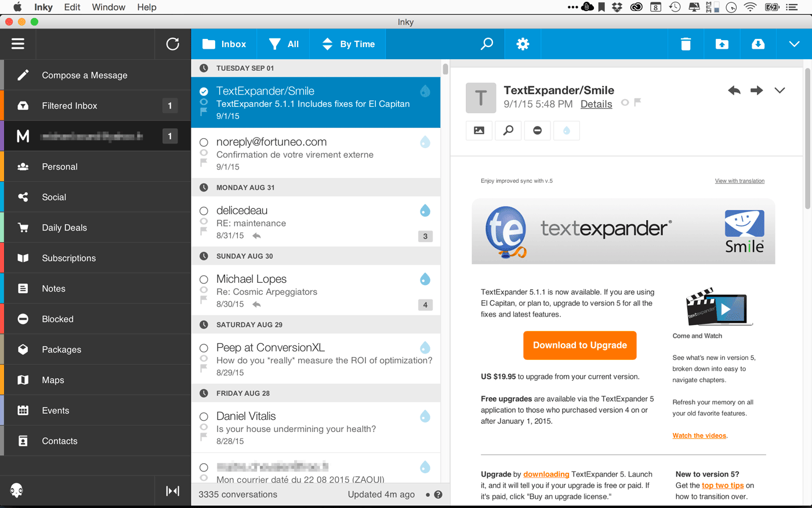
Task: Follow the View with translation link
Action: (739, 181)
